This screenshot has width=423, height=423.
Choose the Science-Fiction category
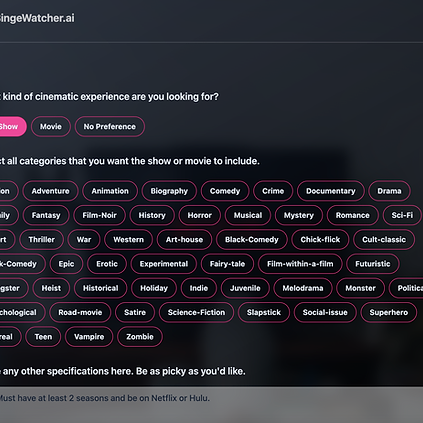196,313
